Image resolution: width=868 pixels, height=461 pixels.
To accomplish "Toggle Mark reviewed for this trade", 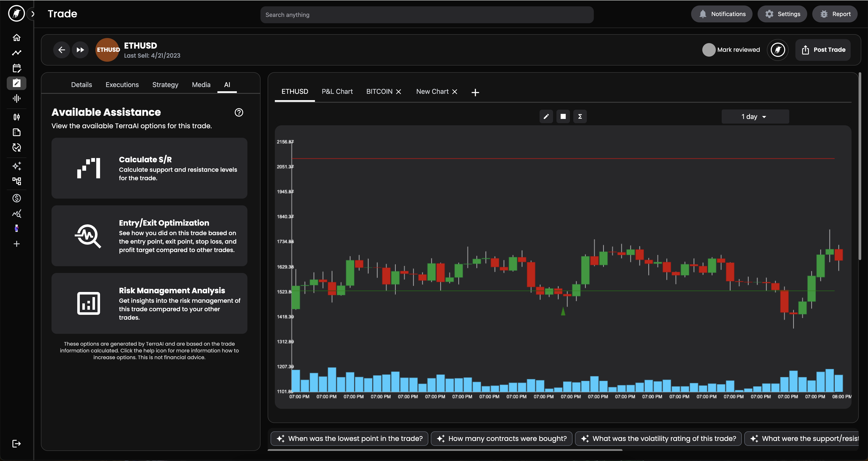I will tap(709, 50).
